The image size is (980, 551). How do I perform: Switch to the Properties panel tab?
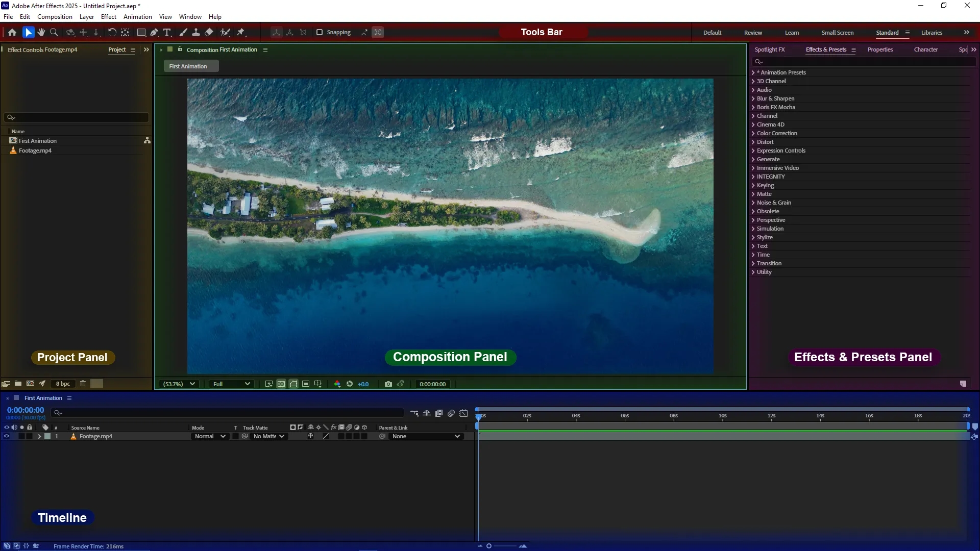click(880, 49)
